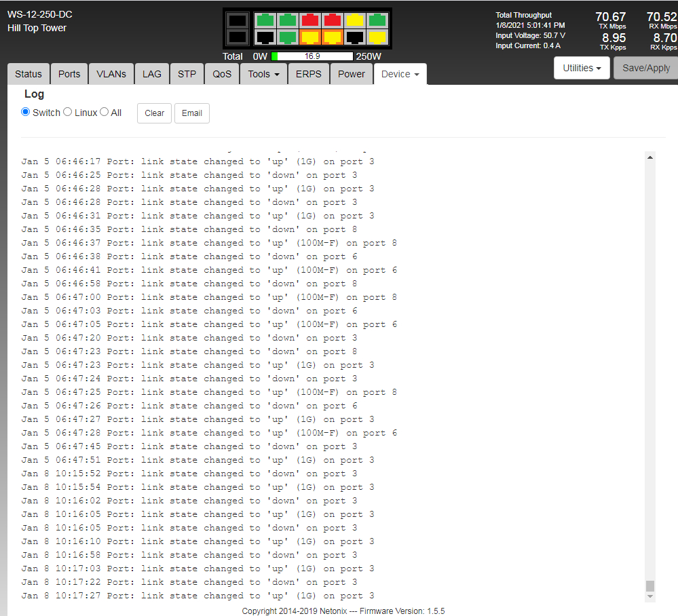Click the total power usage bar

(312, 56)
